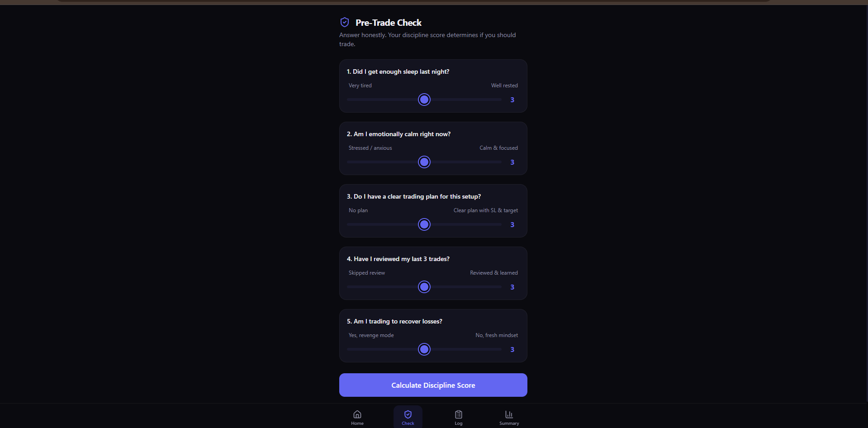Open the Summary bar chart icon

click(509, 414)
